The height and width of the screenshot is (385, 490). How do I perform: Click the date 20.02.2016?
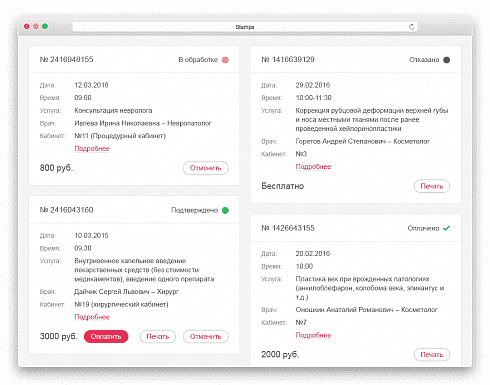click(313, 254)
